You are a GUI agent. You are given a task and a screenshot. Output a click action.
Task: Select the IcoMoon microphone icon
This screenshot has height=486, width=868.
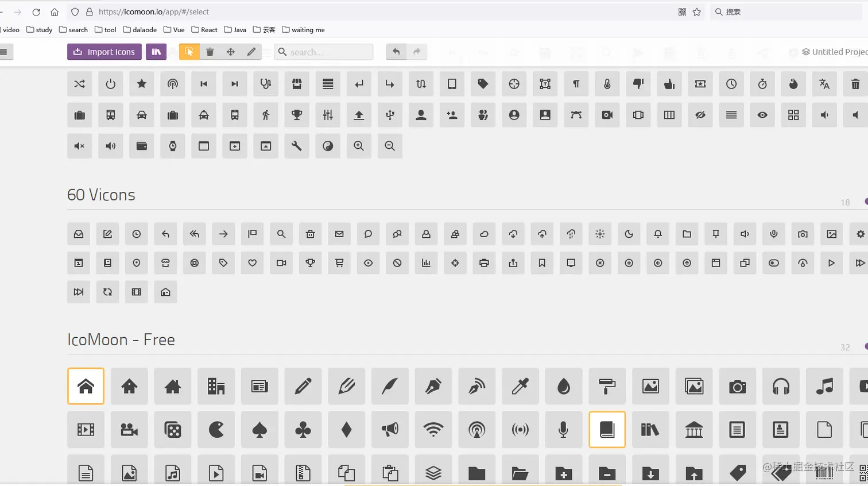click(564, 429)
